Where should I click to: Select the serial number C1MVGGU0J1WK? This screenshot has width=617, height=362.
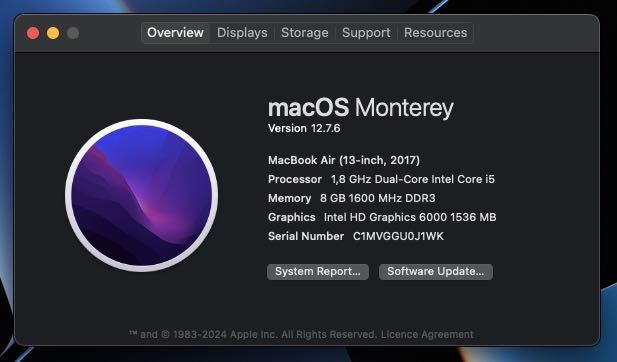pyautogui.click(x=398, y=236)
